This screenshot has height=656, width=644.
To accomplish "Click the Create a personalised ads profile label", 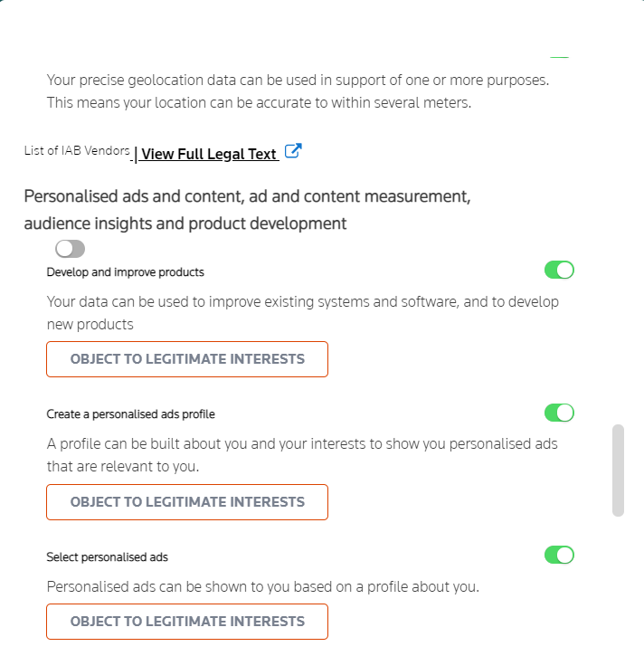I will pos(131,414).
